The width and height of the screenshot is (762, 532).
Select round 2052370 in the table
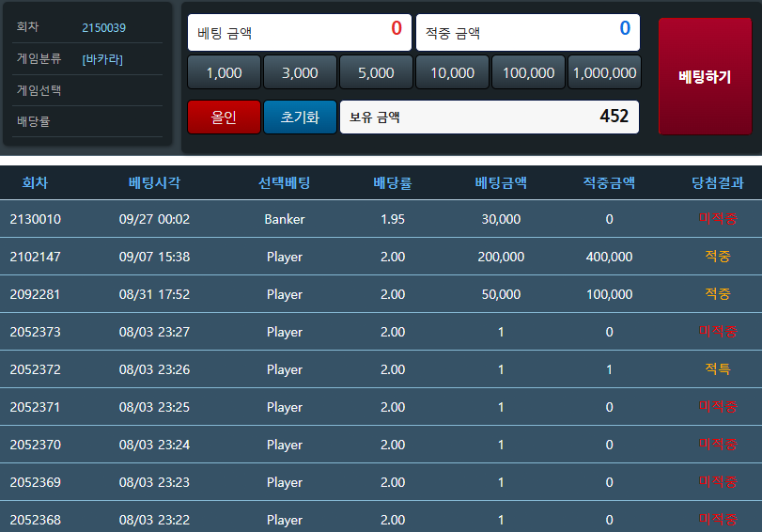point(36,445)
